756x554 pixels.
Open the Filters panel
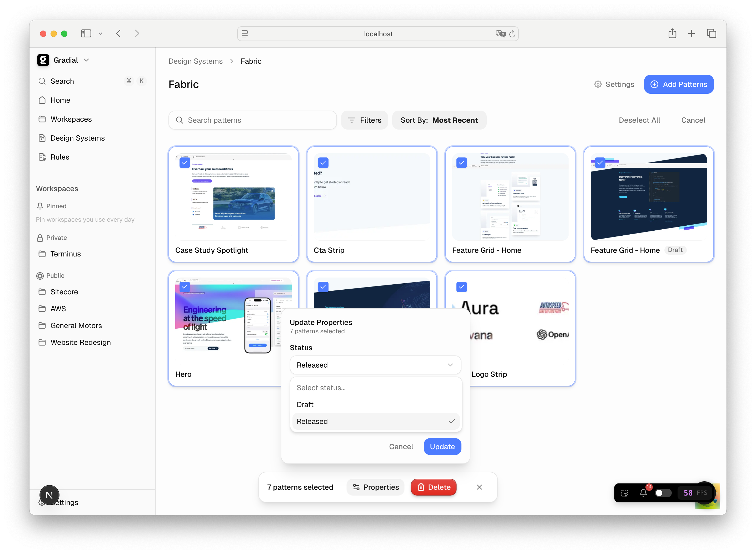[x=364, y=120]
